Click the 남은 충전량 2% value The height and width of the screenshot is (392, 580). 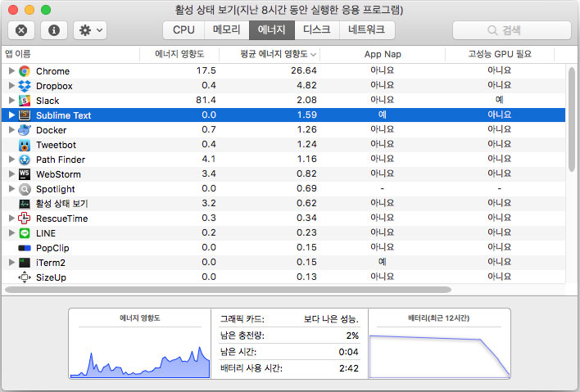point(352,336)
